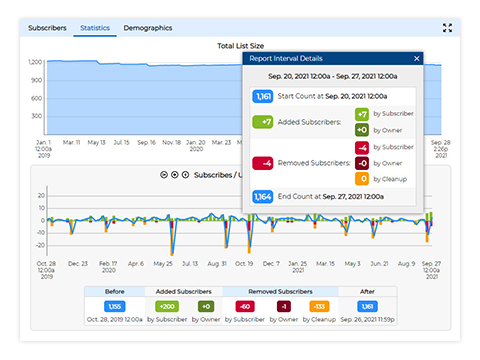Click the 1,161 After summary badge
The width and height of the screenshot is (480, 360).
pos(367,306)
